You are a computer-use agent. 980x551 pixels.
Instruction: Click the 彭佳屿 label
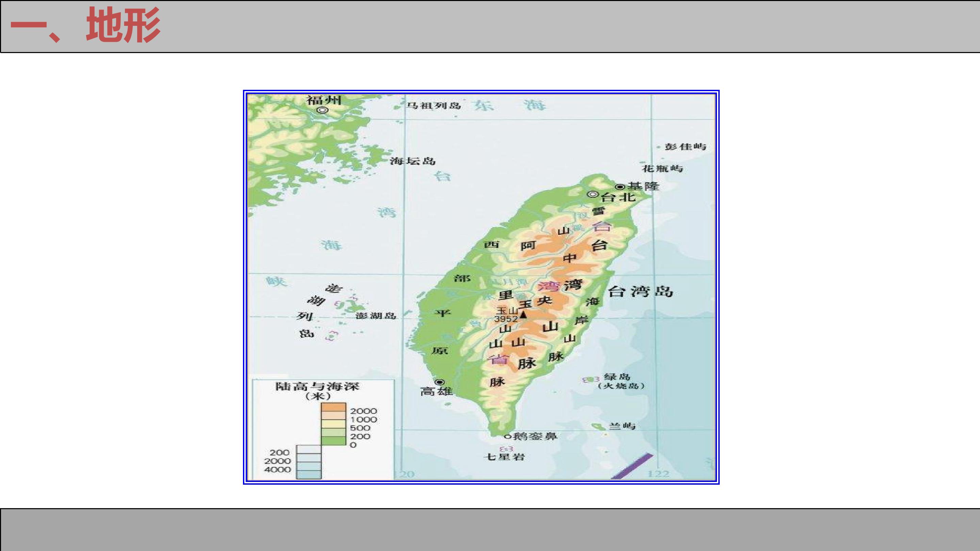[685, 147]
